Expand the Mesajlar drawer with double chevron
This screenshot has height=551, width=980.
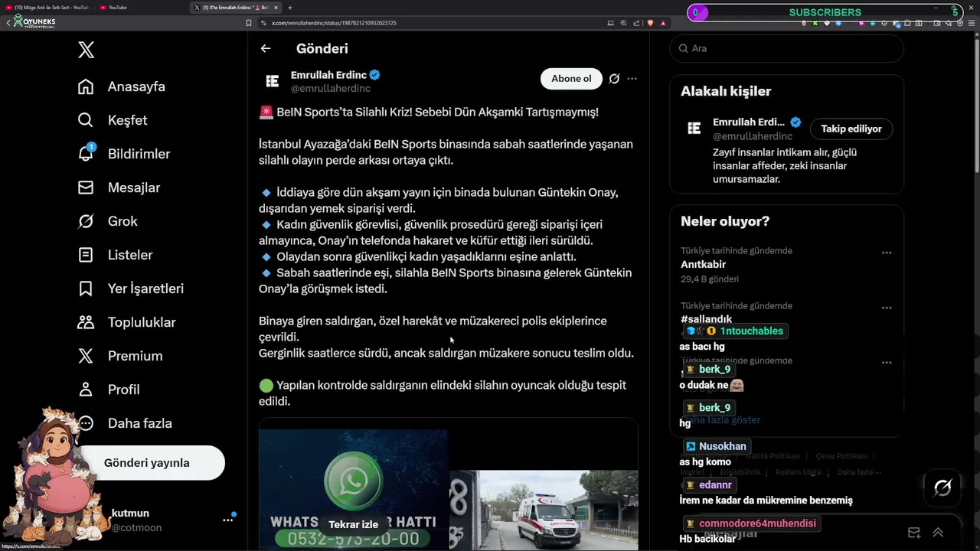pyautogui.click(x=938, y=533)
